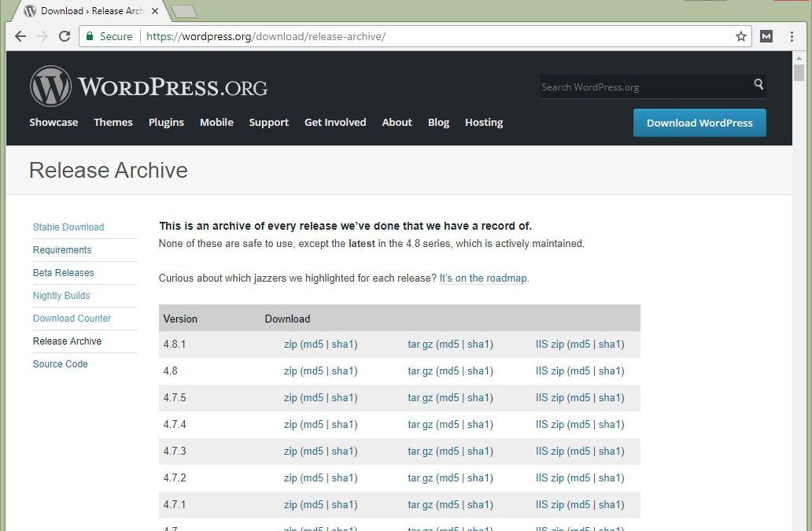Open the Get Involved menu item
This screenshot has width=812, height=531.
point(335,122)
